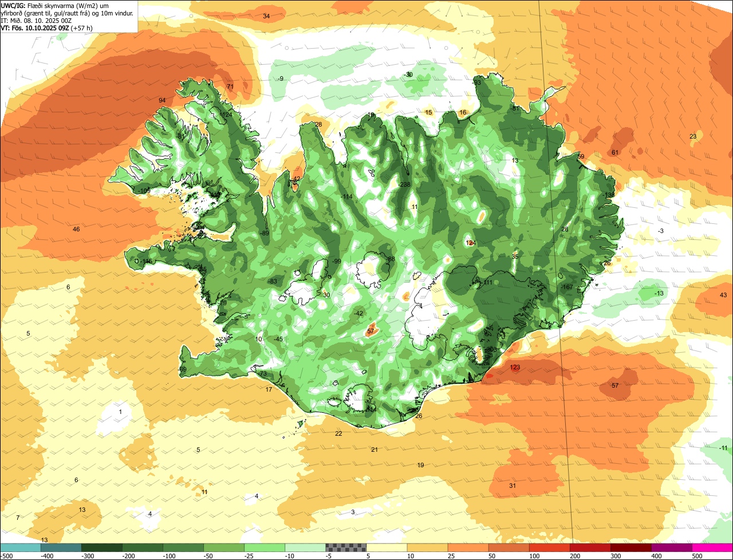Click the map value '-9' north of Iceland
Viewport: 733px width, 560px height.
280,79
